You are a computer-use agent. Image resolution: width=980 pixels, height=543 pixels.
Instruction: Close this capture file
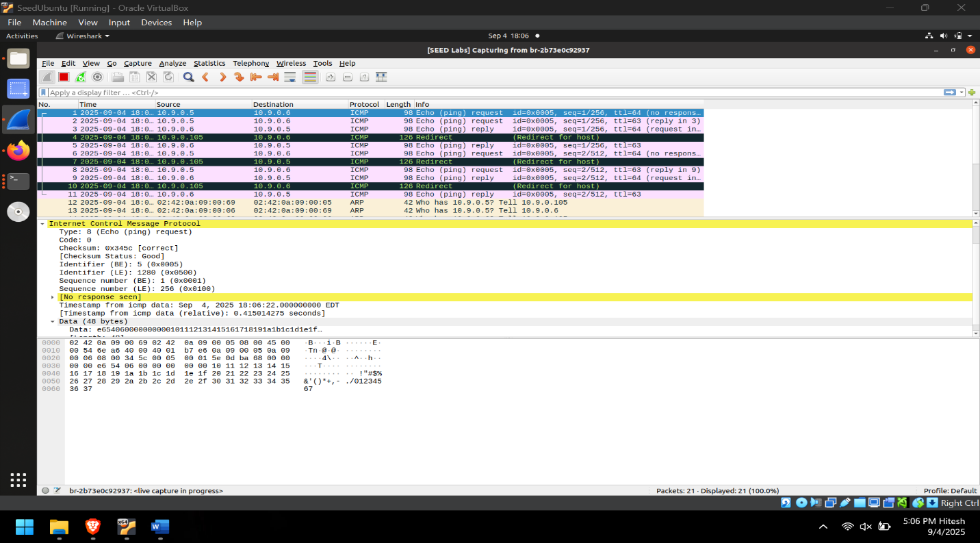(x=151, y=77)
